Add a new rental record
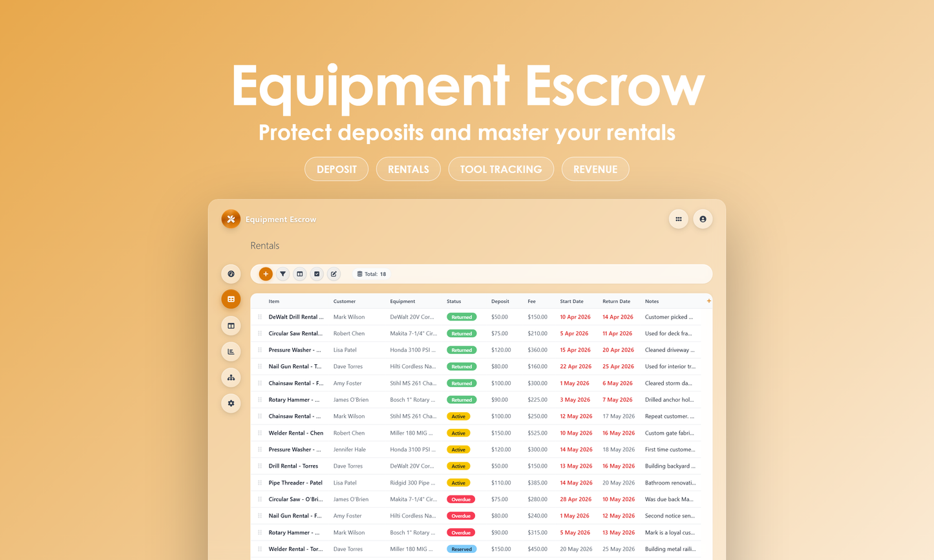 click(266, 274)
